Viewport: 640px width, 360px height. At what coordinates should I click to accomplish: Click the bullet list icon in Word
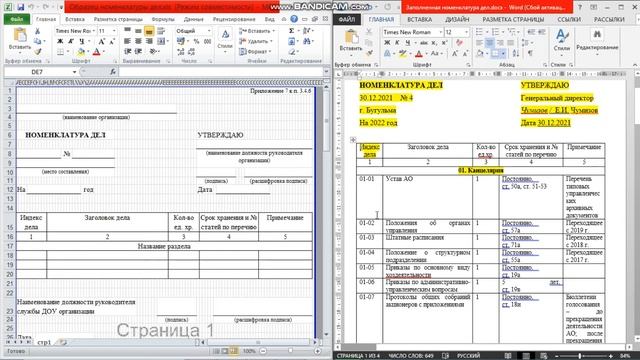pyautogui.click(x=479, y=32)
